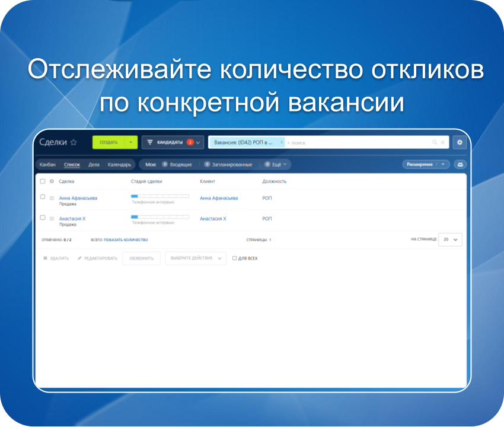This screenshot has width=504, height=427.
Task: Click stage progress bar for Анна Афанасьева
Action: pyautogui.click(x=160, y=196)
